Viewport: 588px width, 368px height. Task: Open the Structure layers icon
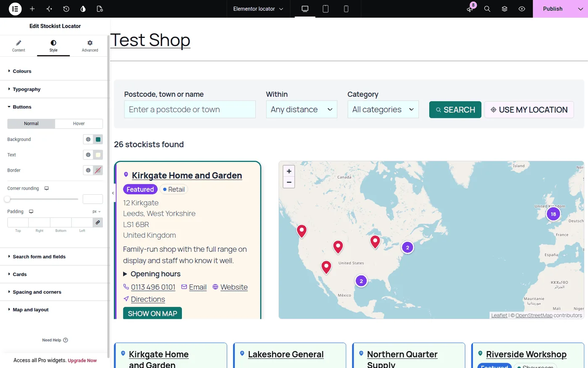point(504,9)
